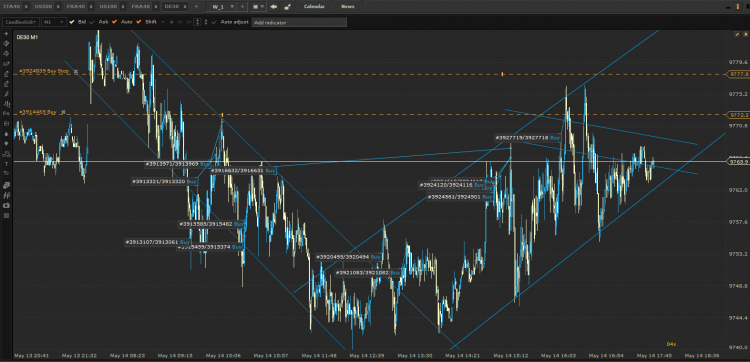This screenshot has height=362, width=750.
Task: Switch to the US500 chart tab
Action: coord(44,7)
